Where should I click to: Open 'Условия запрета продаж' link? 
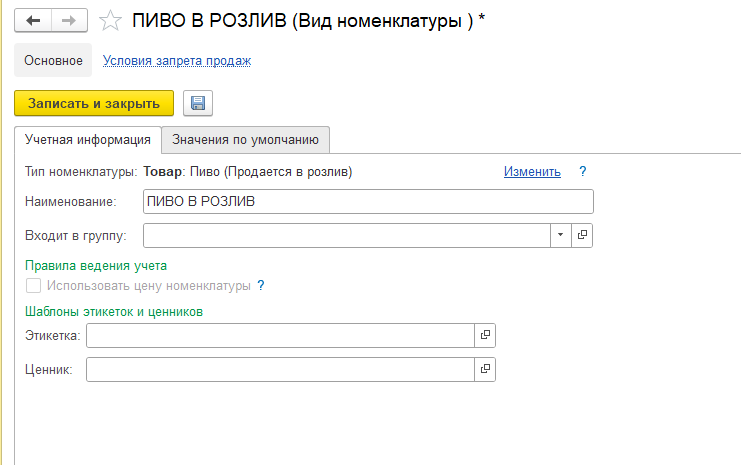[177, 60]
